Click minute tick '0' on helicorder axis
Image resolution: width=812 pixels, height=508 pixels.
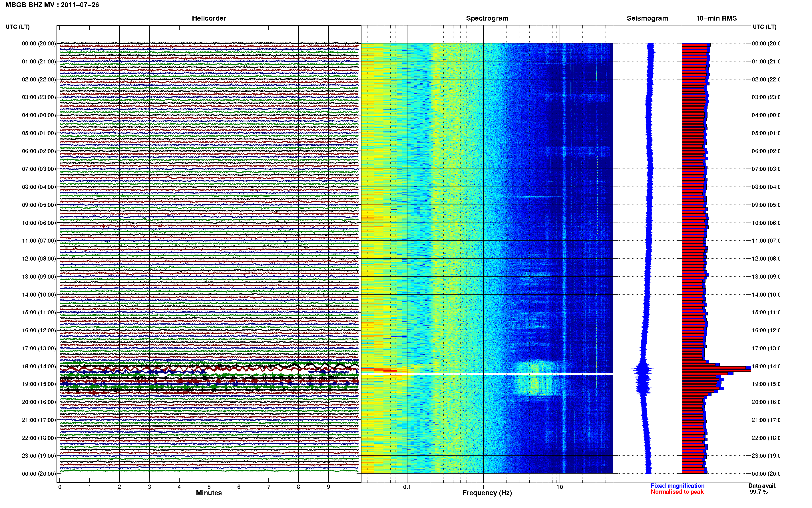point(59,487)
